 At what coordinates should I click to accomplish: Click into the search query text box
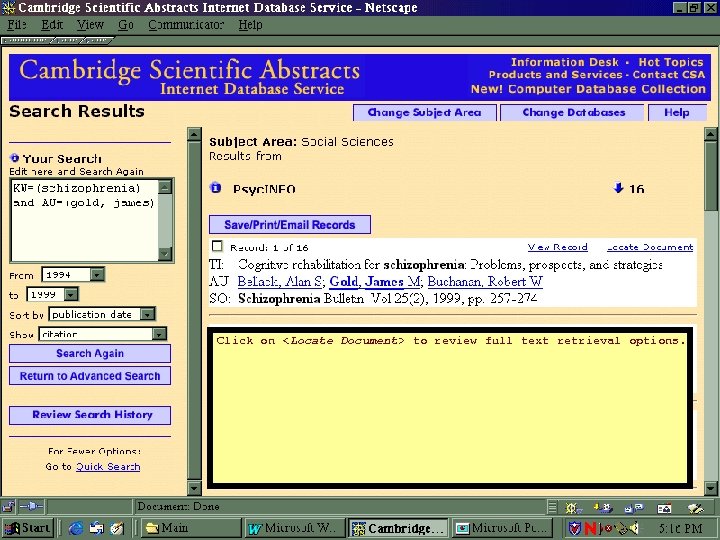click(x=84, y=220)
